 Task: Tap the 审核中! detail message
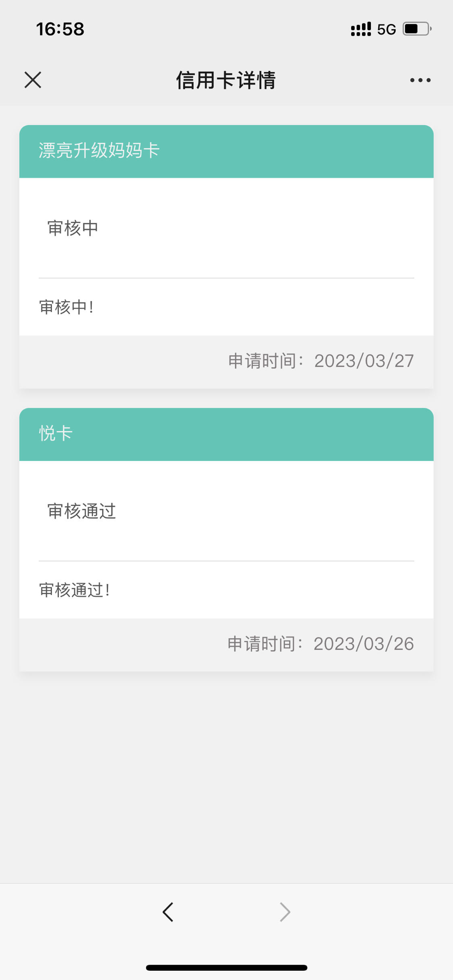pyautogui.click(x=66, y=307)
